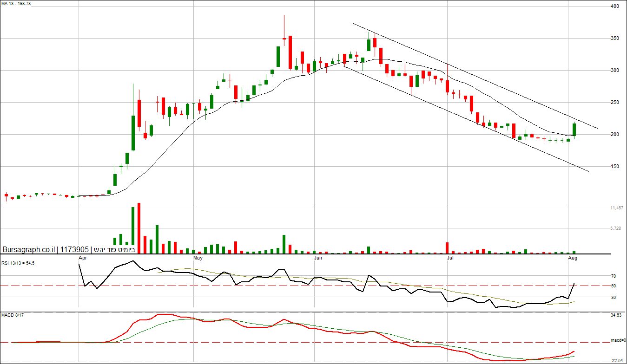Click the 5,728 volume axis label
The height and width of the screenshot is (364, 627).
616,228
